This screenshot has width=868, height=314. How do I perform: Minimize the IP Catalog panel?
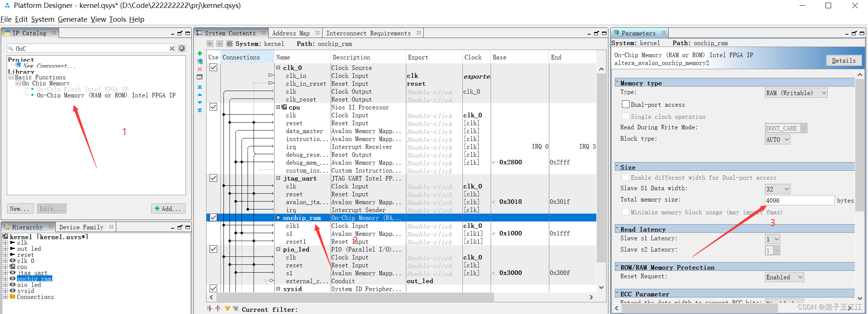pos(173,34)
